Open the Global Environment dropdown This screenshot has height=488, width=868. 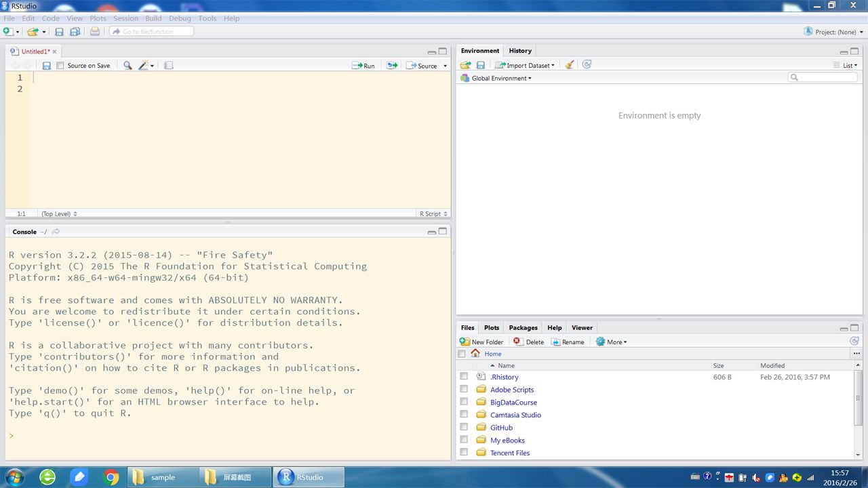tap(496, 78)
